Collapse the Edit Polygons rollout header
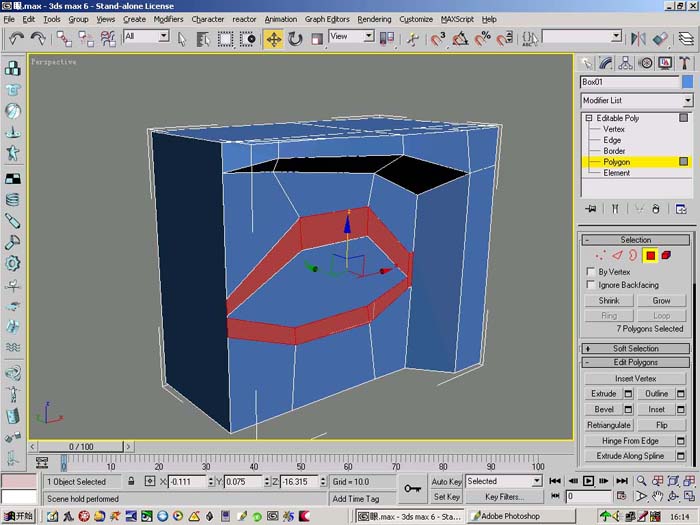This screenshot has height=525, width=700. point(635,362)
